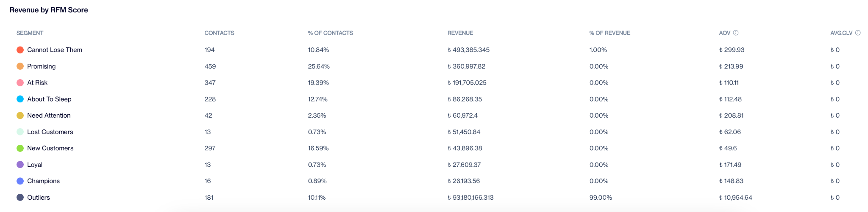This screenshot has width=868, height=212.
Task: Select the At Risk segment name
Action: point(37,83)
